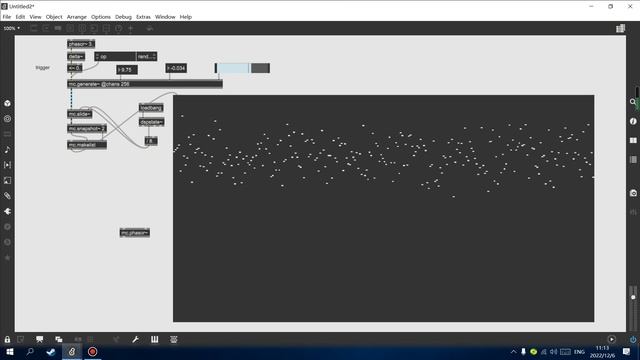Adjust the output gain slider on right sidebar
The image size is (640, 360).
tap(633, 297)
